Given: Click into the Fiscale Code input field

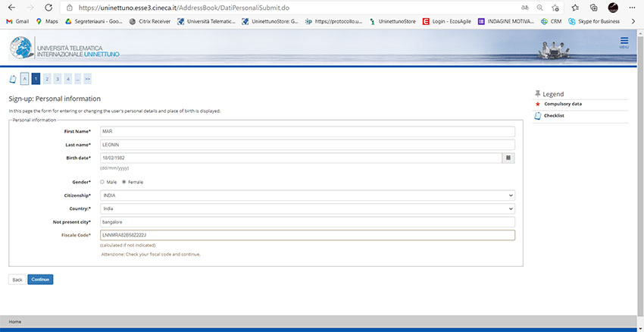Looking at the screenshot, I should pyautogui.click(x=307, y=235).
